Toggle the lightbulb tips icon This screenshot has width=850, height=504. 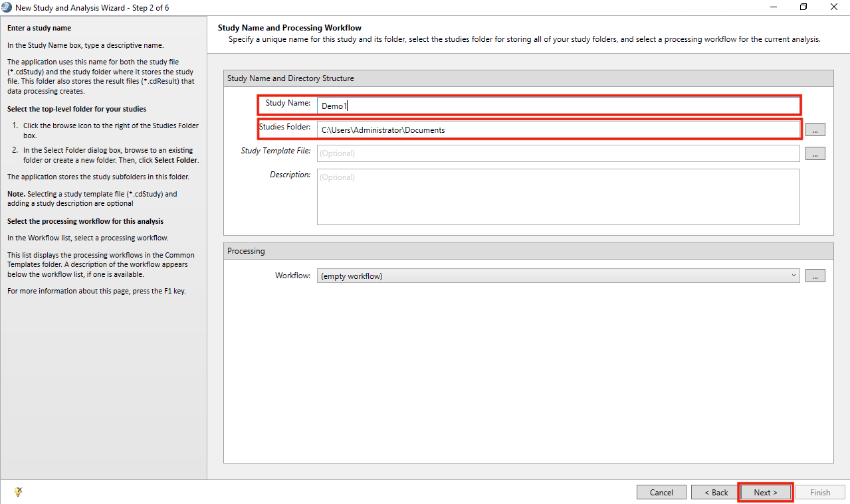coord(18,491)
